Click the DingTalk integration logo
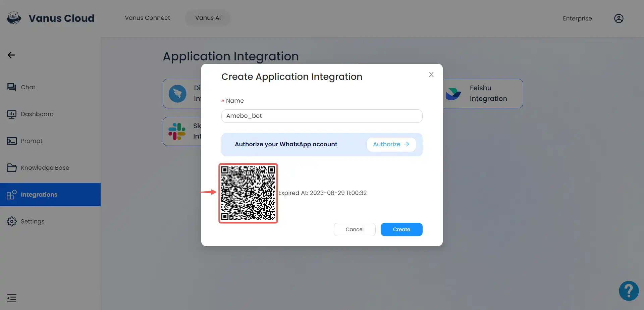Image resolution: width=644 pixels, height=310 pixels. point(177,94)
